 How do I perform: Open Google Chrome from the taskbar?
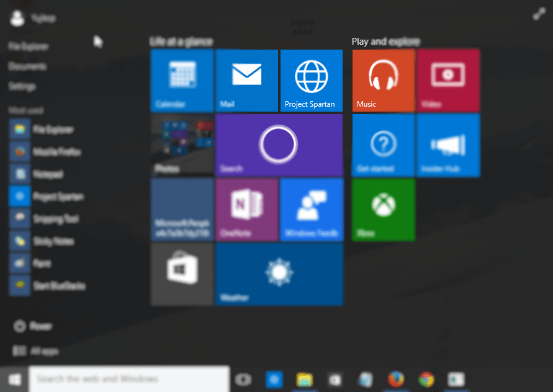pyautogui.click(x=426, y=380)
